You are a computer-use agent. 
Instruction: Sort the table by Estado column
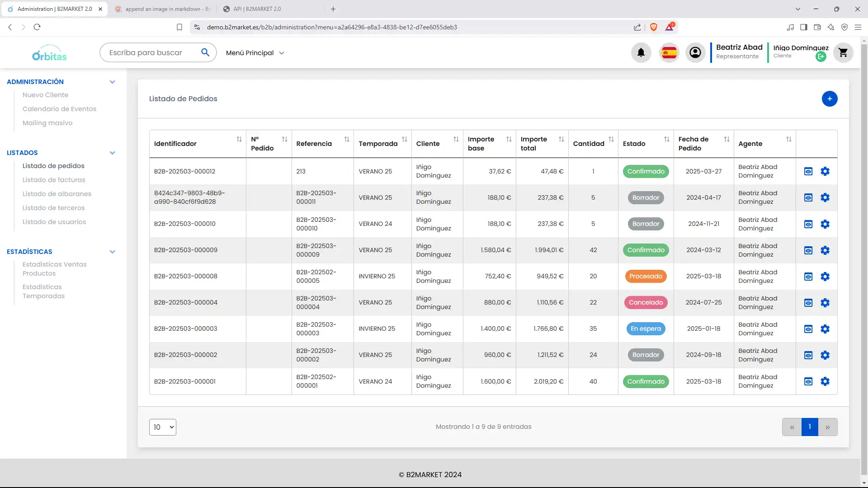click(x=666, y=140)
